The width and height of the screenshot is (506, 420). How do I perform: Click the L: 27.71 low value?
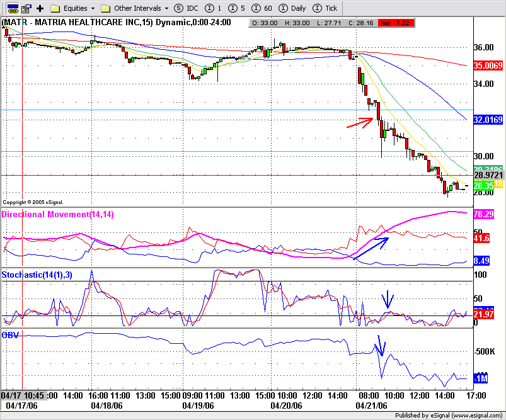[x=328, y=23]
